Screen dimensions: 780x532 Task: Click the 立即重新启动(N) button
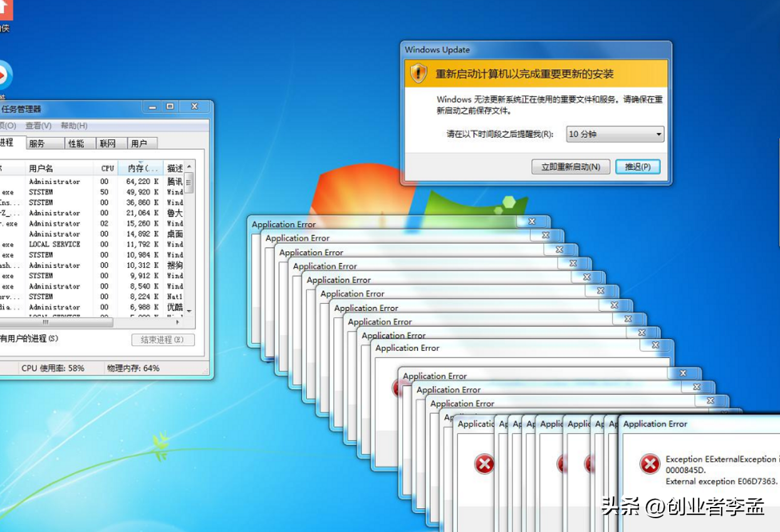(571, 167)
